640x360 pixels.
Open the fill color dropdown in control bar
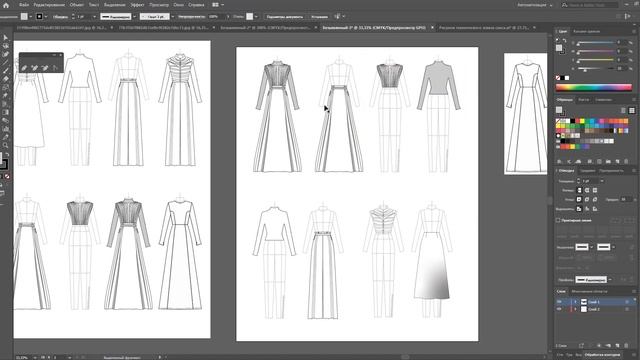click(x=31, y=17)
